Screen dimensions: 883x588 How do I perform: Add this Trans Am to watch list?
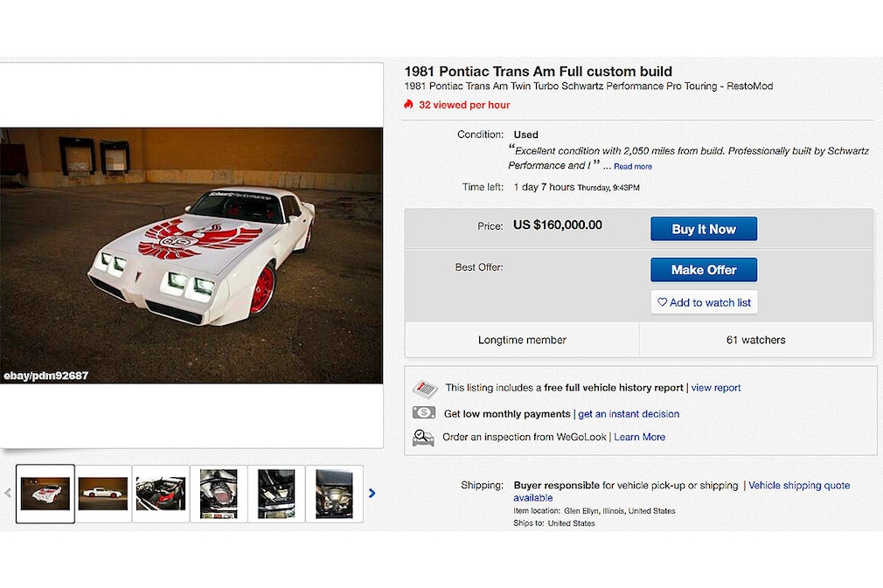[704, 302]
